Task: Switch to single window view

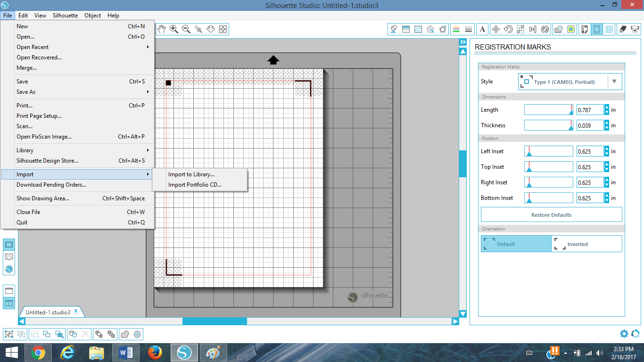Action: tap(9, 290)
